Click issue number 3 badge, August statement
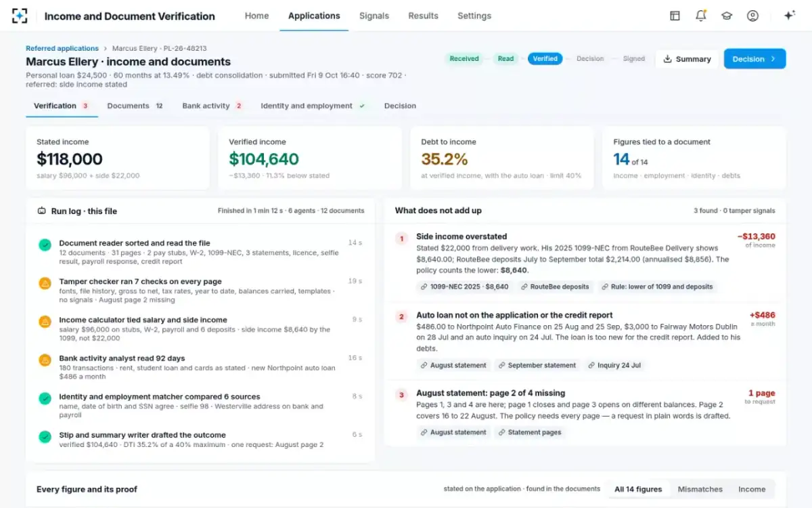This screenshot has height=508, width=812. [401, 394]
